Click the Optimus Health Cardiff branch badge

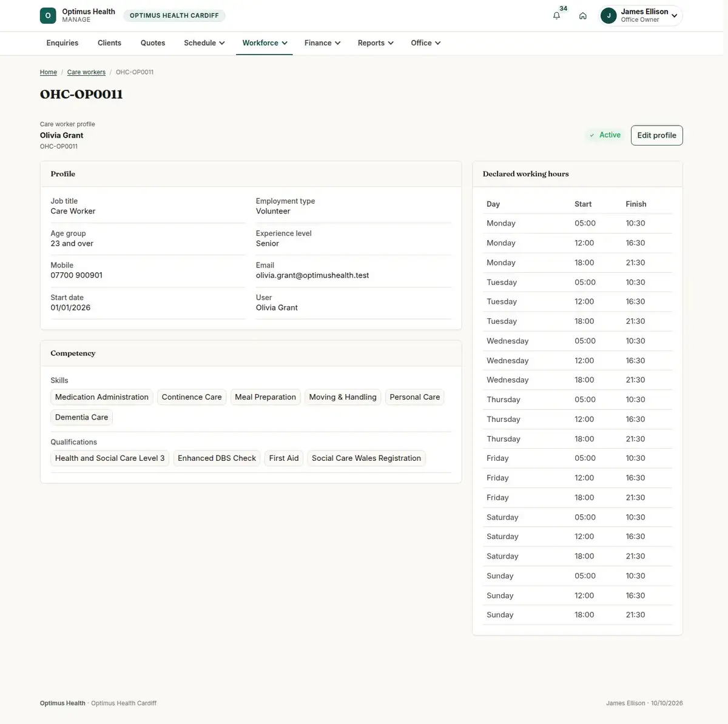tap(174, 16)
